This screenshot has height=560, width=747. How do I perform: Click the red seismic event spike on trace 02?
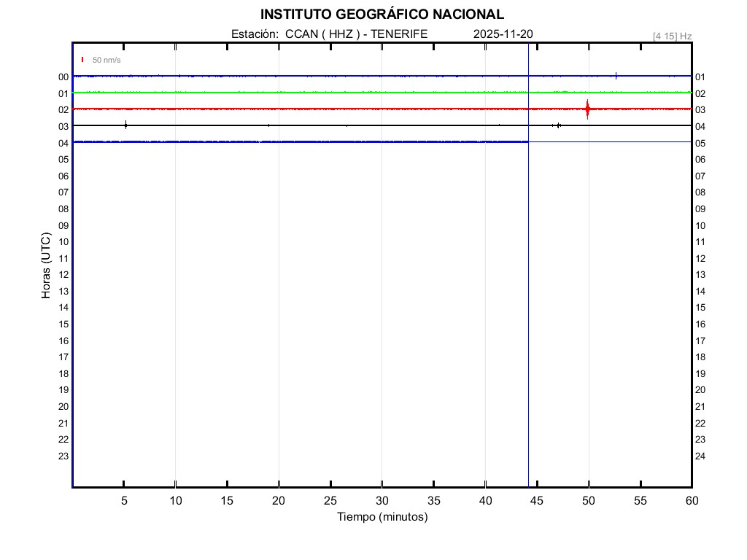click(x=587, y=109)
